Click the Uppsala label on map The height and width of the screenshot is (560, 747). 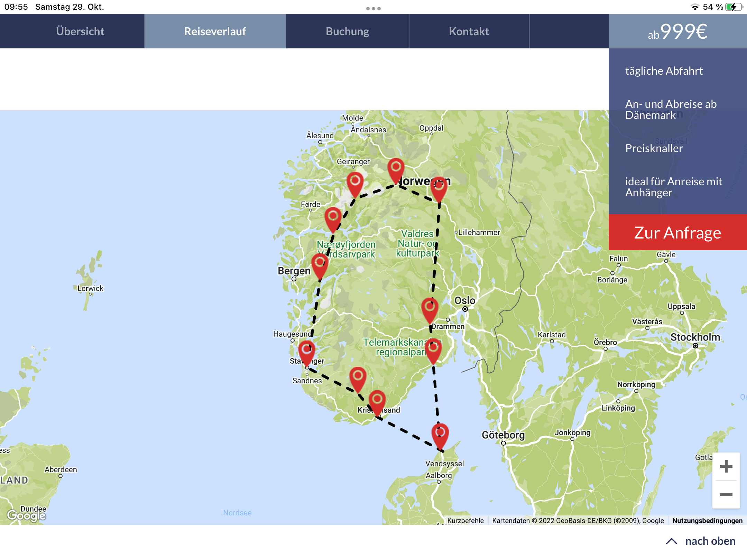point(681,306)
